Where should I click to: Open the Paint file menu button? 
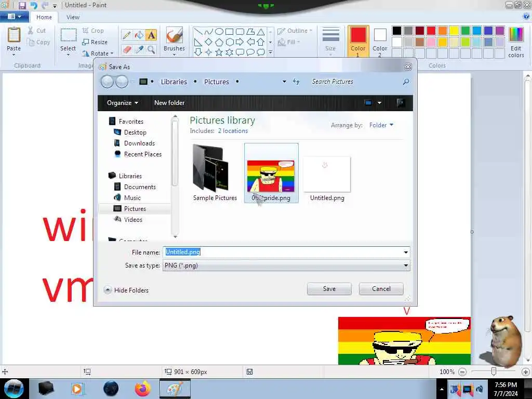[x=14, y=16]
